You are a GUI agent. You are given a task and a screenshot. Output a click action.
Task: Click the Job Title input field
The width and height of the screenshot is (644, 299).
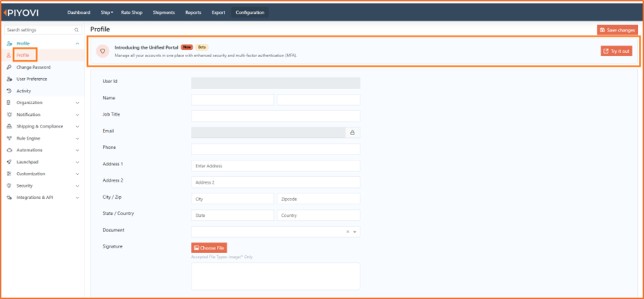pyautogui.click(x=275, y=116)
